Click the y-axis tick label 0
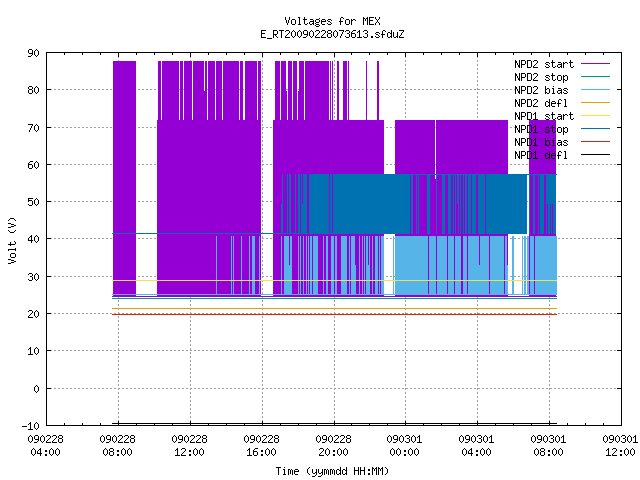 tap(36, 389)
